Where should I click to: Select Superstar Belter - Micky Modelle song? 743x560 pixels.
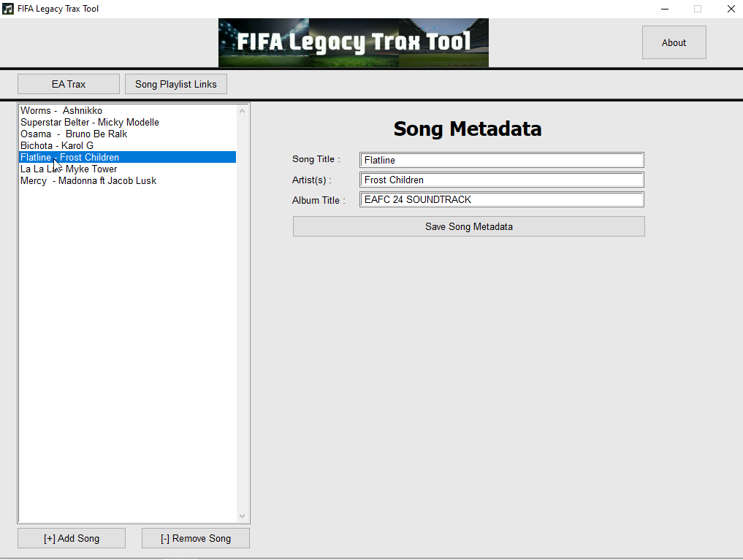point(127,122)
